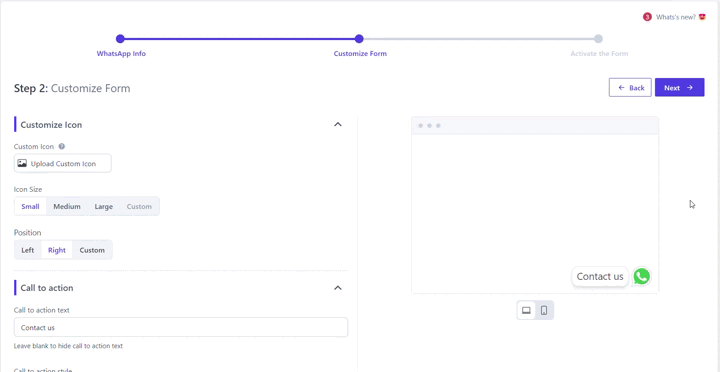Set position to Left

click(28, 250)
